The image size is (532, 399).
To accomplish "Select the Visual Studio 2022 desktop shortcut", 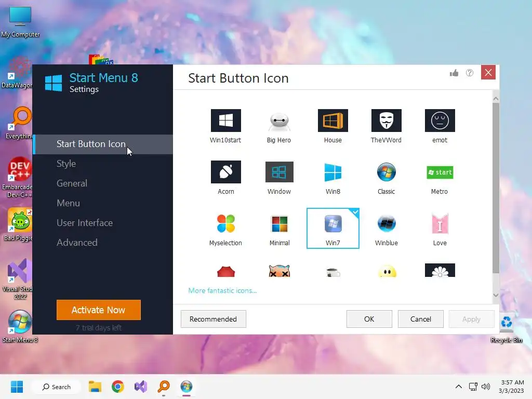I will [19, 279].
